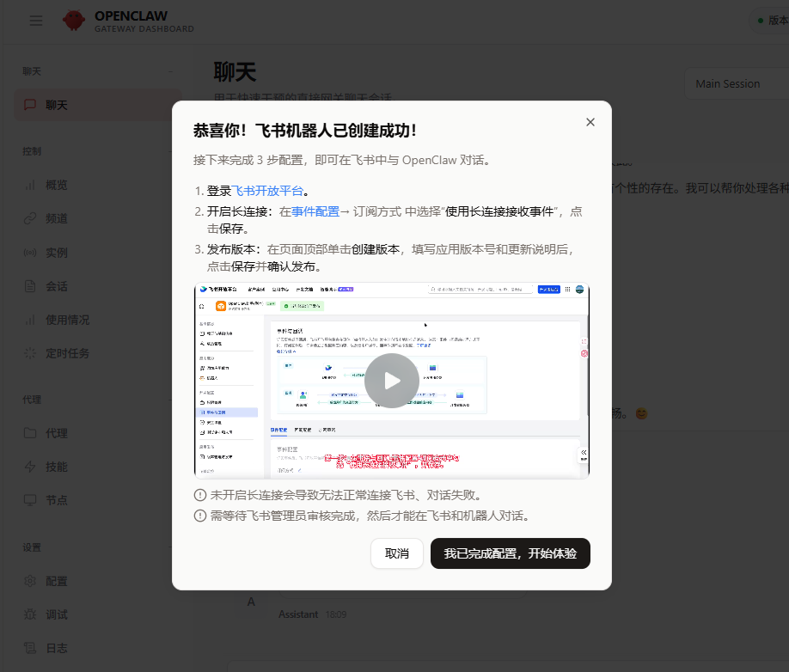Play the Feishu setup tutorial video
Viewport: 789px width, 672px height.
pyautogui.click(x=391, y=380)
